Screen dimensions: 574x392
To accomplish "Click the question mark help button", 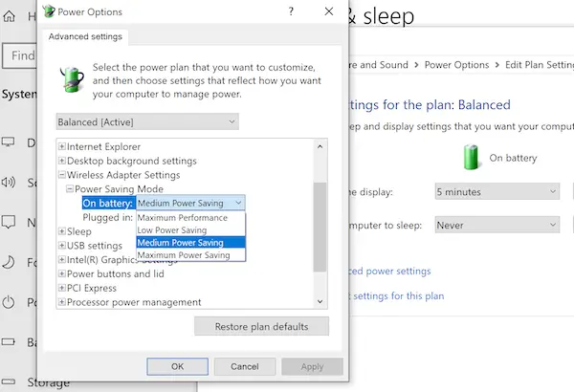I will pos(289,11).
